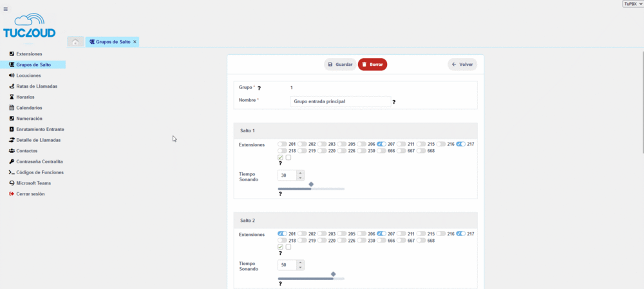Click the Contraseña Centralita key icon
The width and height of the screenshot is (644, 289).
coord(12,161)
